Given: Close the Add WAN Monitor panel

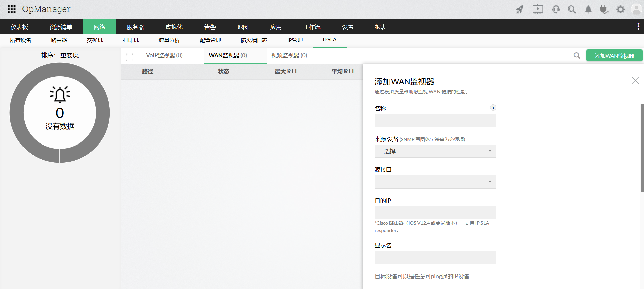Looking at the screenshot, I should click(x=635, y=81).
